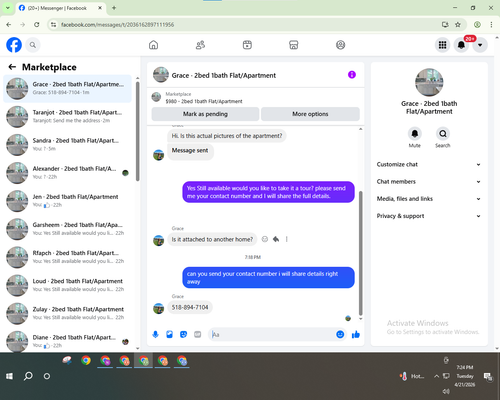Open the Windows notification center icon
This screenshot has width=500, height=400.
488,376
